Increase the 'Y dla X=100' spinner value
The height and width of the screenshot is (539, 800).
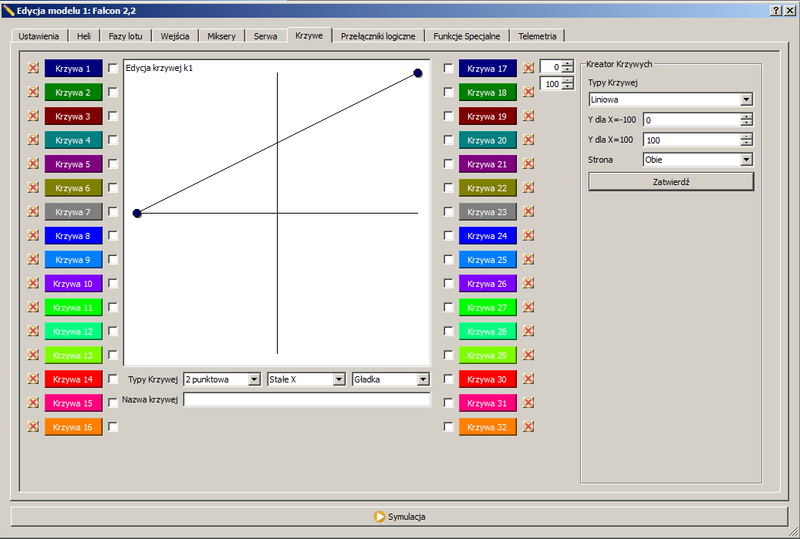(746, 136)
